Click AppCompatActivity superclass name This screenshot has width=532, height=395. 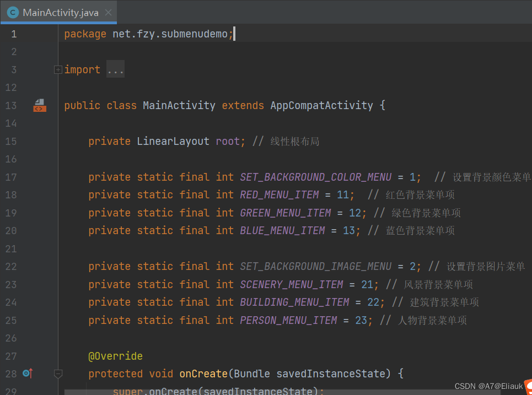click(x=321, y=105)
